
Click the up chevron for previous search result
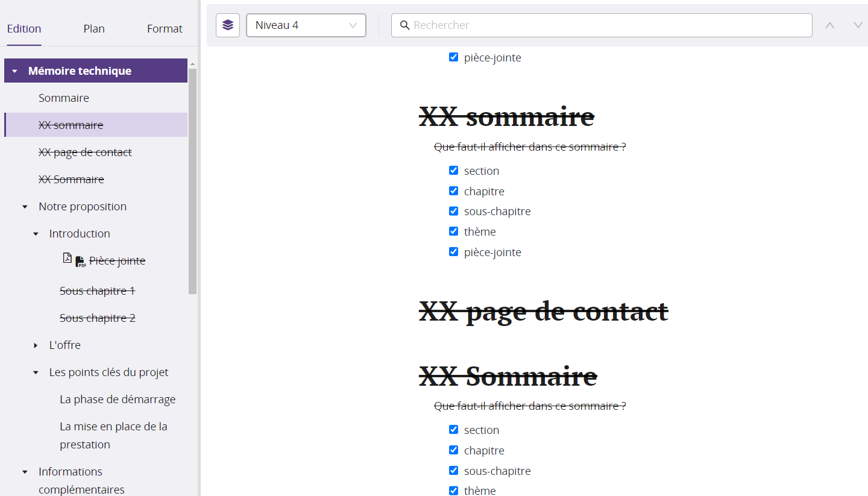coord(830,25)
